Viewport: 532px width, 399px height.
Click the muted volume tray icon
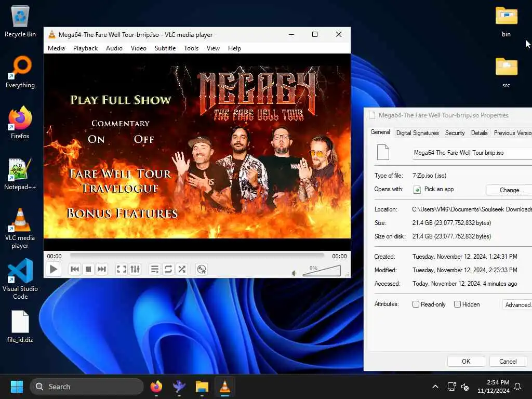pyautogui.click(x=465, y=387)
